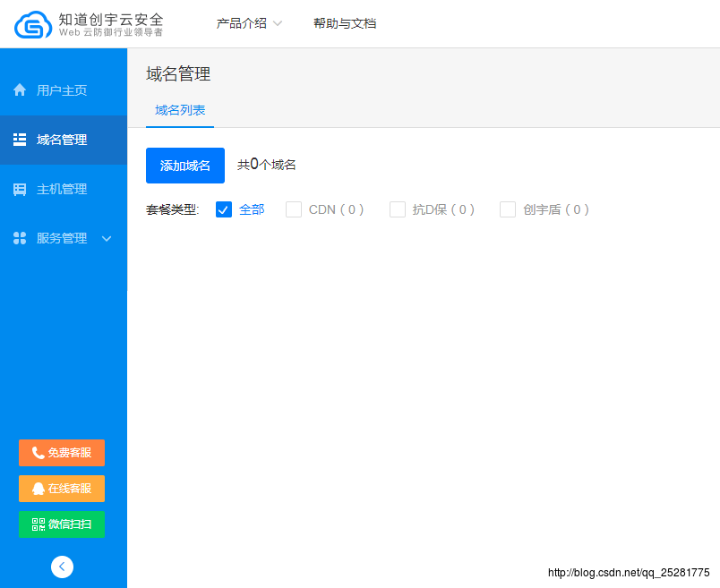The height and width of the screenshot is (588, 720).
Task: Click the four-dot icon for 服务管理
Action: [20, 238]
